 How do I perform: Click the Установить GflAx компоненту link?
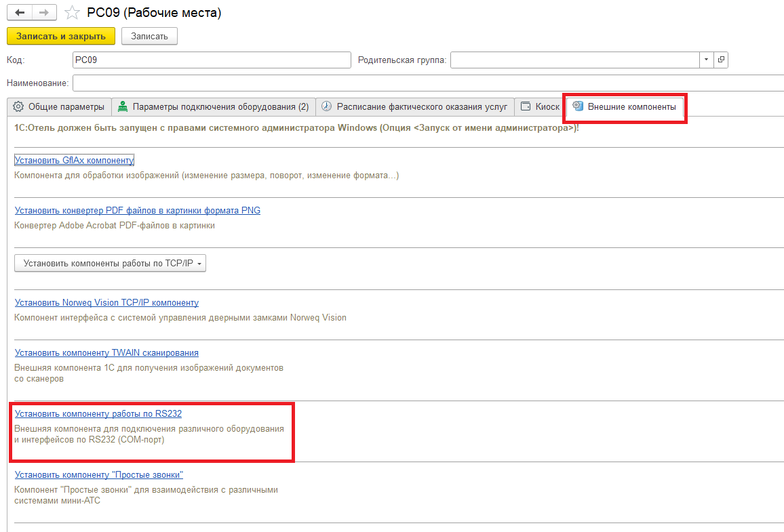coord(74,161)
